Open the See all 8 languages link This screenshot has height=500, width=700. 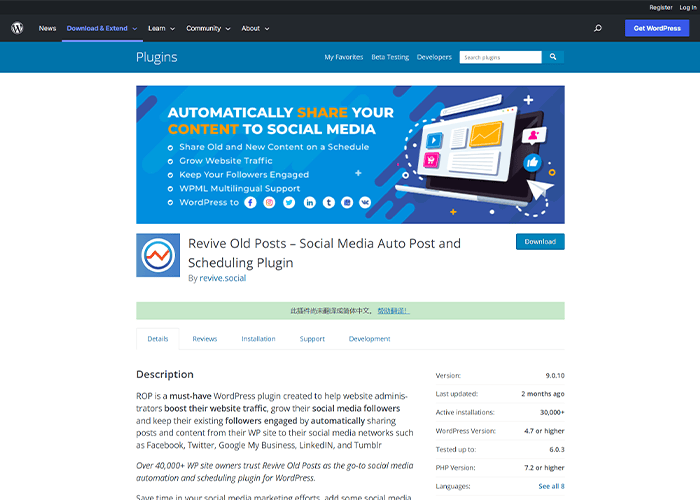551,486
